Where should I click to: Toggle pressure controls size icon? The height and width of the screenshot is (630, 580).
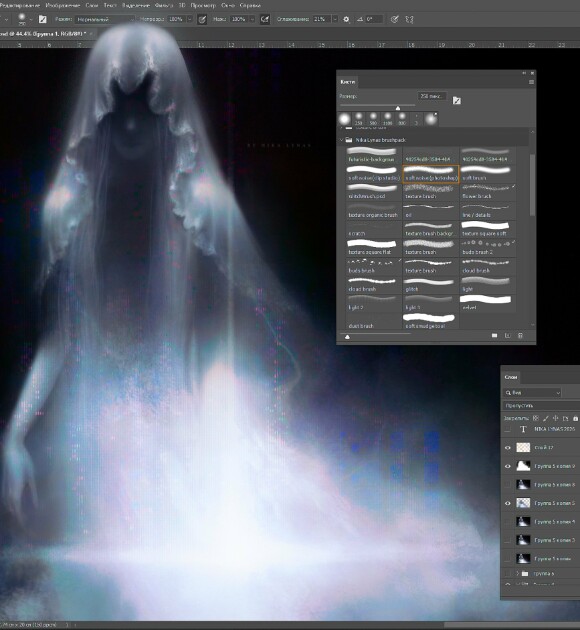pos(394,19)
